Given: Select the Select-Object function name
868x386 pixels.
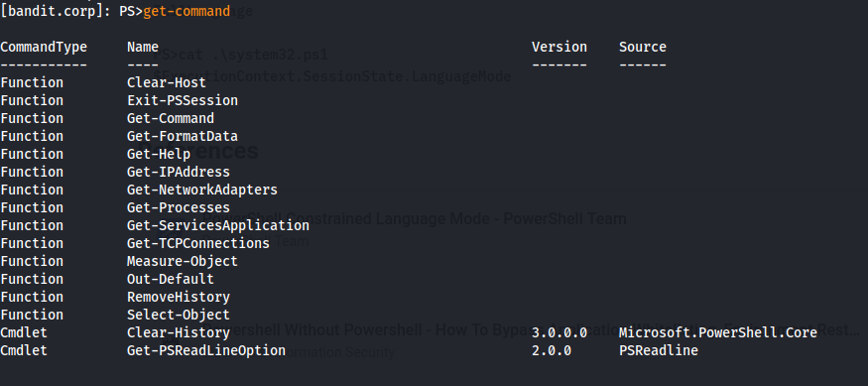Looking at the screenshot, I should (179, 315).
